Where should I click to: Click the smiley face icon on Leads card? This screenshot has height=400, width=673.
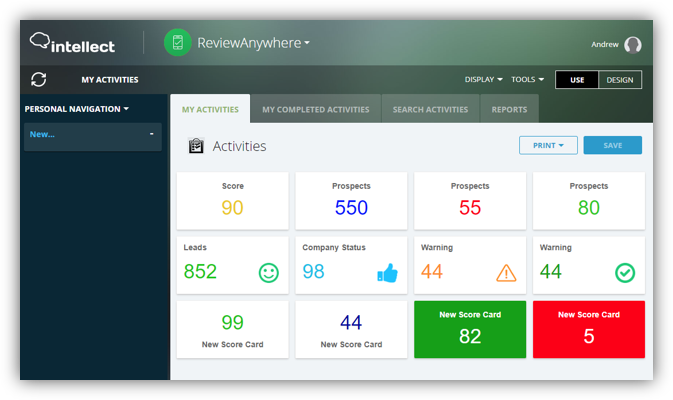point(268,272)
